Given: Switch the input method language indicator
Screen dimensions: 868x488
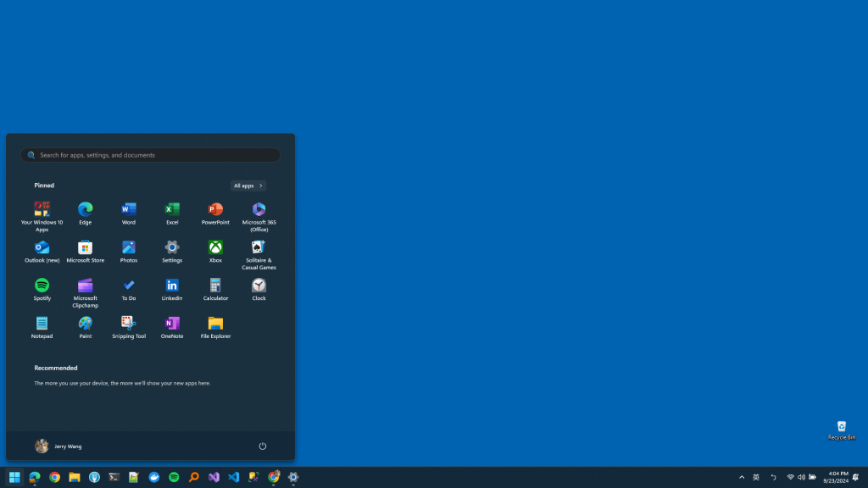Looking at the screenshot, I should (x=755, y=477).
